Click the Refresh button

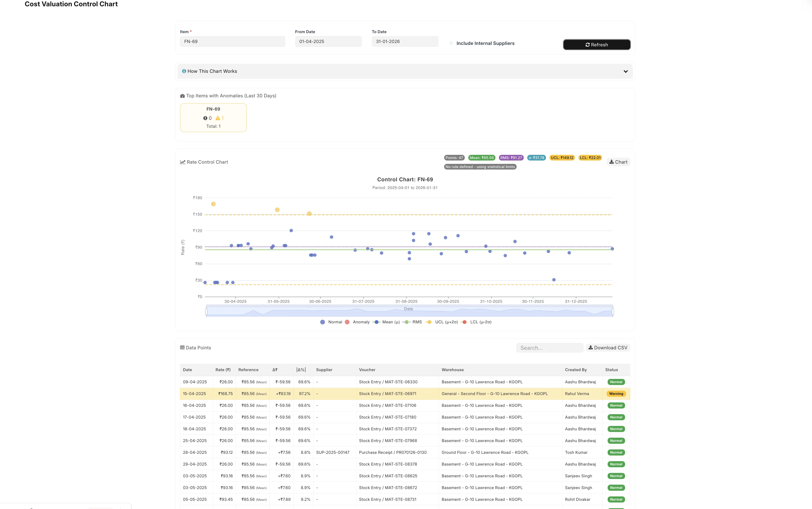point(597,44)
